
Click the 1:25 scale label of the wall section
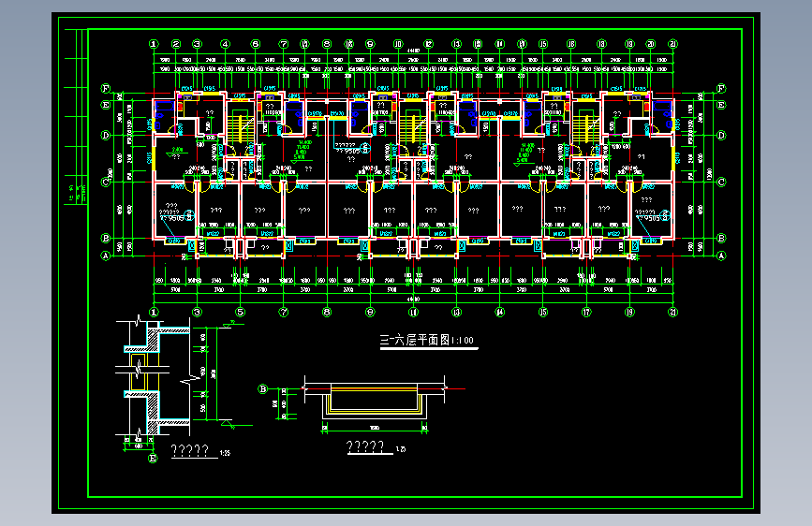coord(226,453)
